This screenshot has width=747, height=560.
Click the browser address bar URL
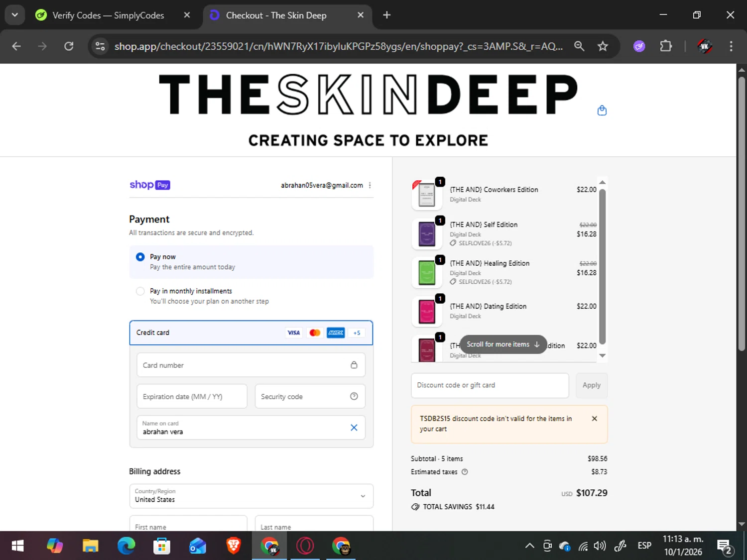(339, 46)
